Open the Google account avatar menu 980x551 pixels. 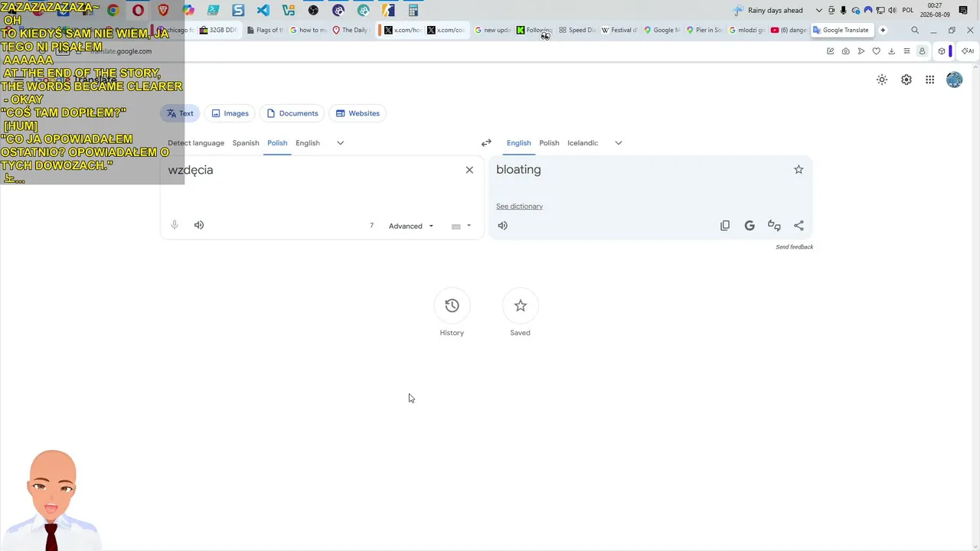click(954, 80)
